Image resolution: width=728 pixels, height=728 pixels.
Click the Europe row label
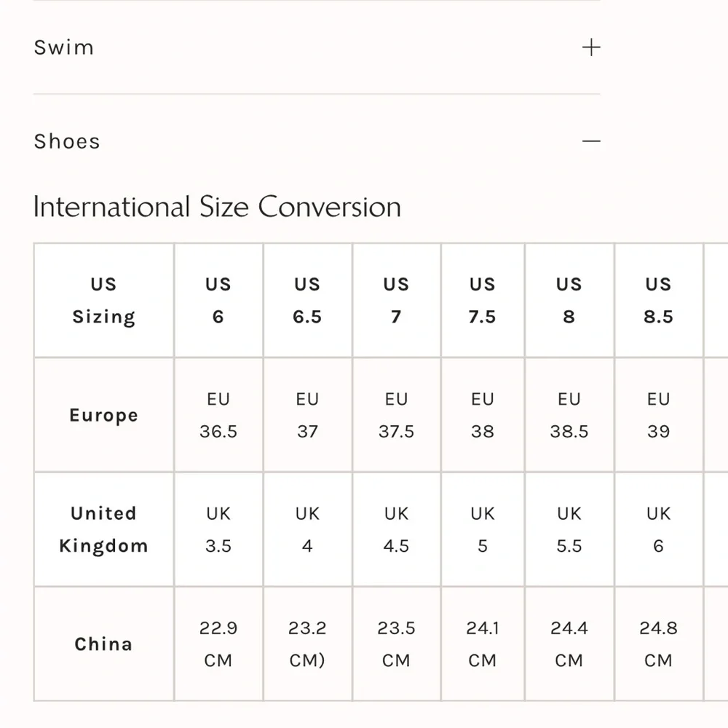[x=104, y=415]
